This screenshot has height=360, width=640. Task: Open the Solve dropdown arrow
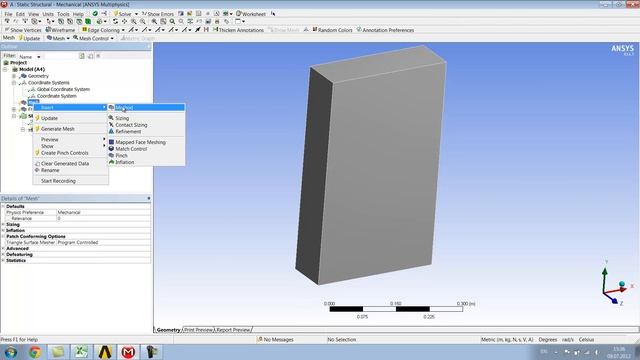pos(136,14)
